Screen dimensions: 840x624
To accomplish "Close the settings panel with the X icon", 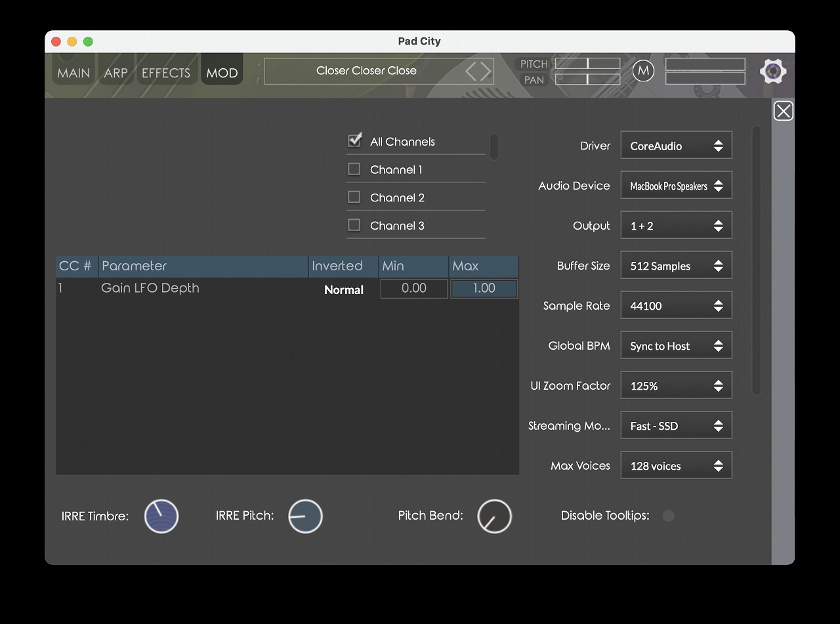I will (783, 111).
